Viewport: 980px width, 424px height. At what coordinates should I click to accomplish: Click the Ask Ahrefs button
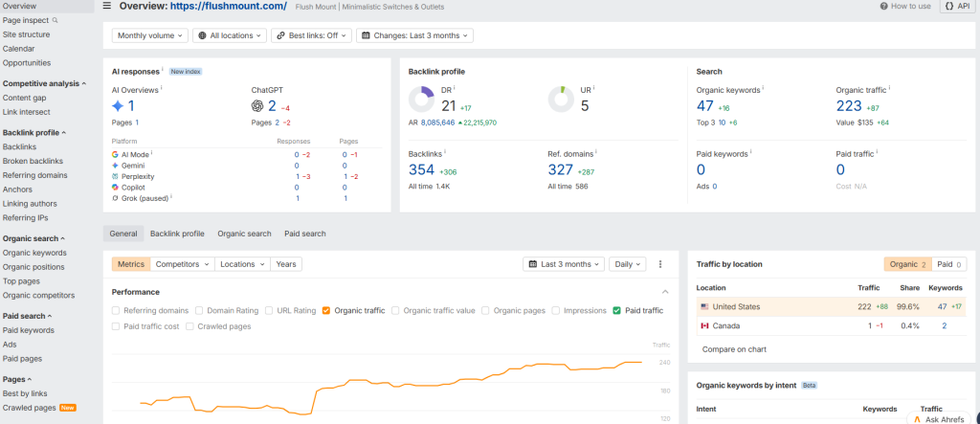pyautogui.click(x=939, y=419)
